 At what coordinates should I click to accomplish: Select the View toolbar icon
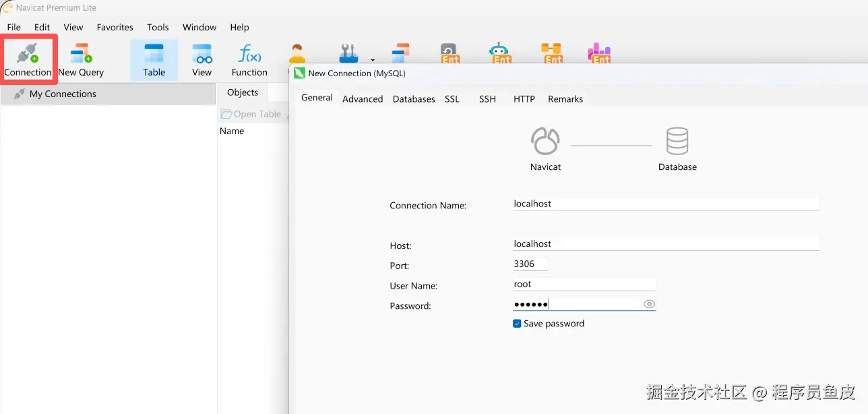[202, 60]
